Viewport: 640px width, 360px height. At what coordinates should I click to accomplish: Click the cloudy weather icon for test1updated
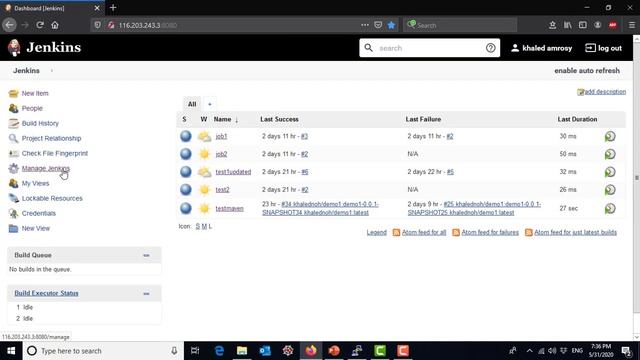coord(204,172)
